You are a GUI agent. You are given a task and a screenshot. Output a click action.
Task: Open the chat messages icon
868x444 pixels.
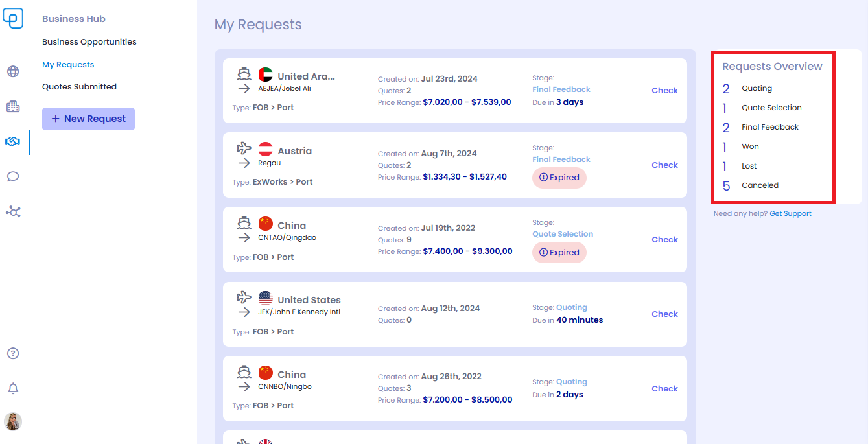13,176
